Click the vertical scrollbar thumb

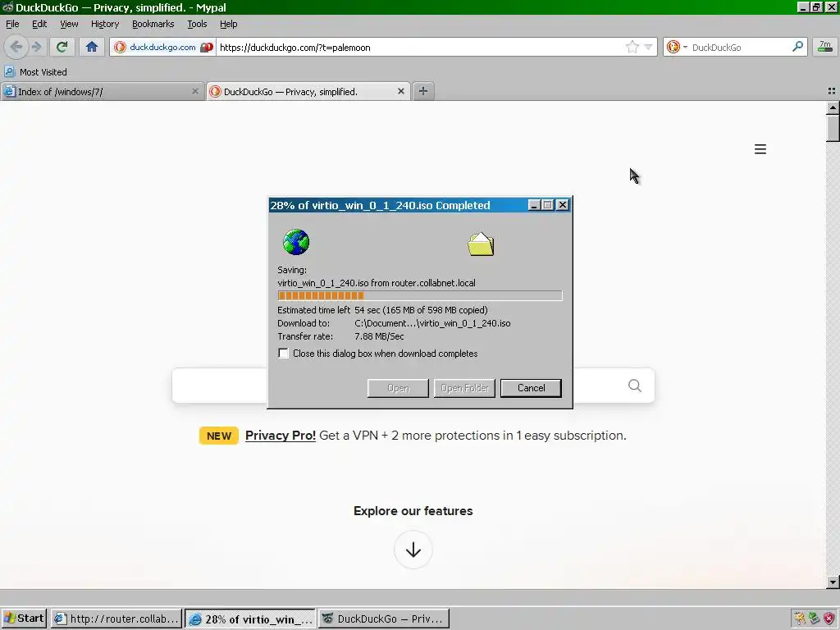point(833,129)
